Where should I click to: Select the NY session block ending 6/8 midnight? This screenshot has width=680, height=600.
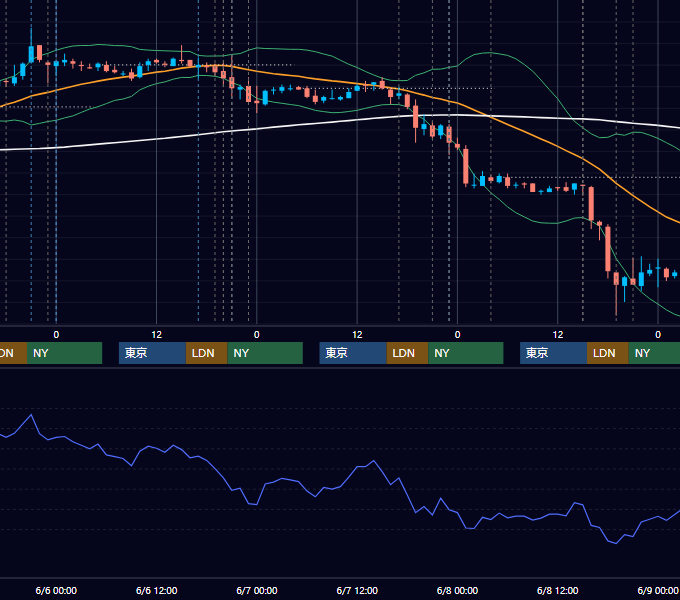point(466,353)
